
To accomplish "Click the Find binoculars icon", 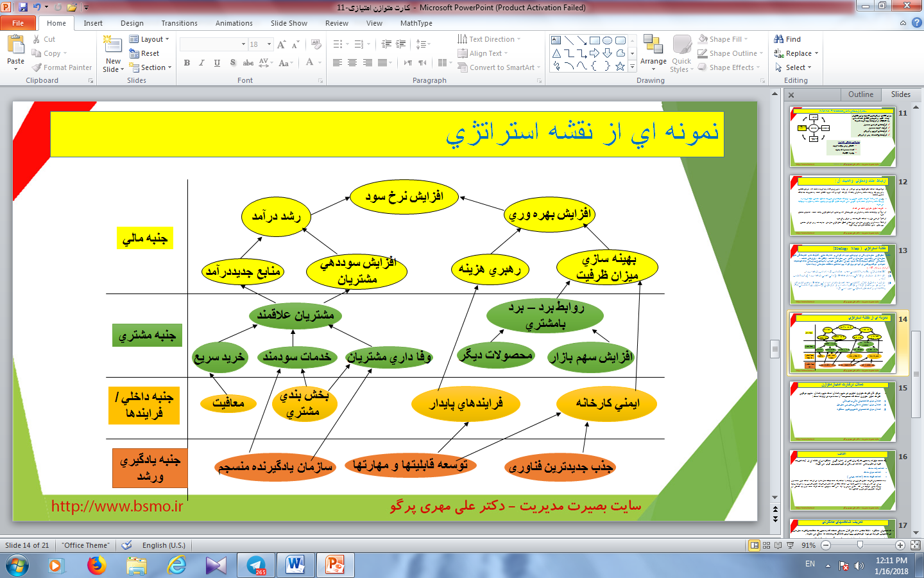I will [x=779, y=39].
